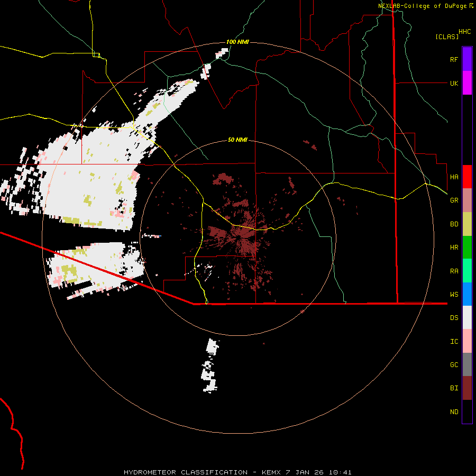Click the RA legend label
476x476 pixels.
454,271
